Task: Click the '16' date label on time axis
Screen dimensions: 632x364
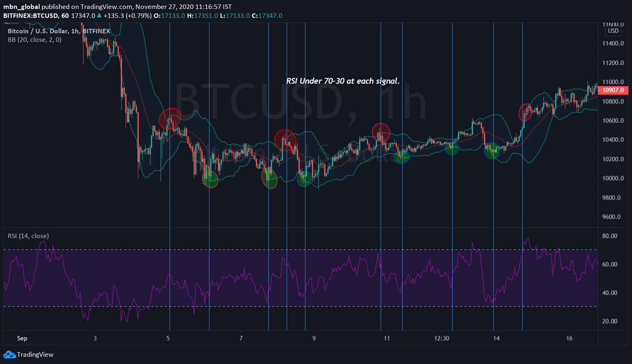Action: point(569,338)
